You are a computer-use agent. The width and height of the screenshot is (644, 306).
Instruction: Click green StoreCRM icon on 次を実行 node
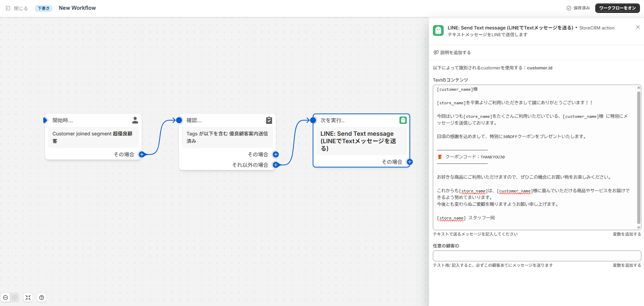403,120
